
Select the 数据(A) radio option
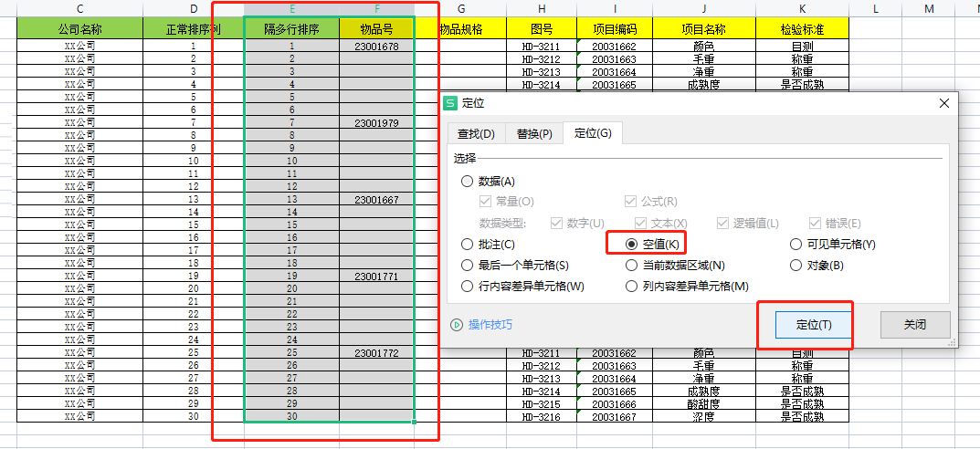[467, 182]
